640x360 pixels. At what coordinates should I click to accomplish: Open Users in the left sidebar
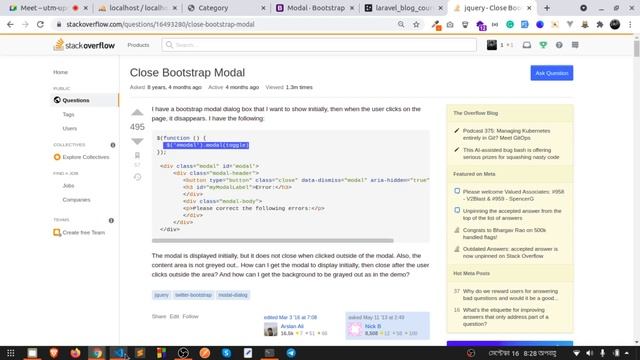[70, 128]
